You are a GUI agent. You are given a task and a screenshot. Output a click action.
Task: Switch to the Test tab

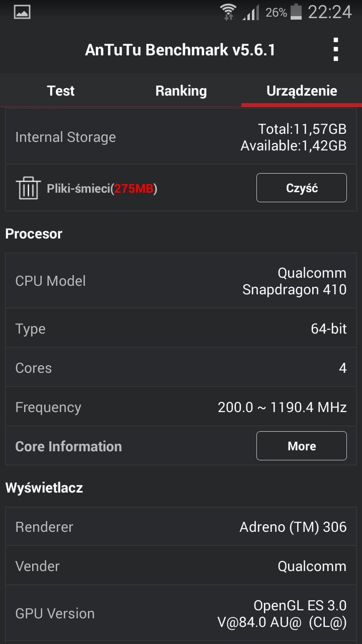[x=60, y=91]
